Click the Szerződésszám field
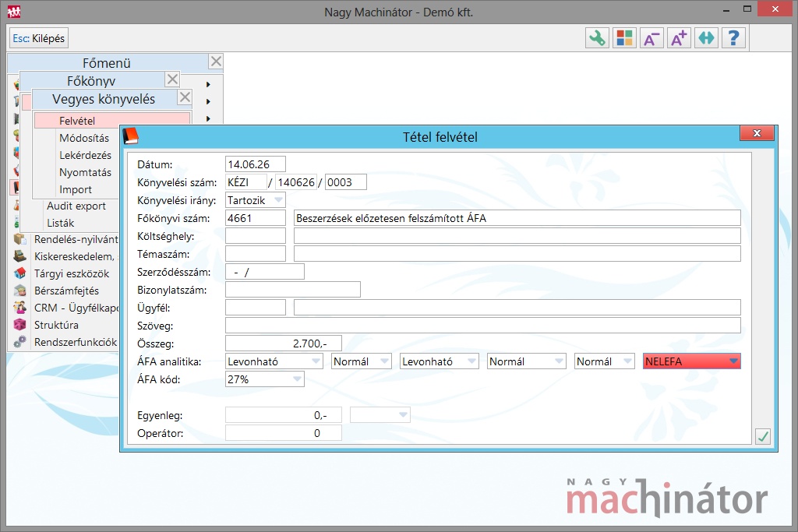798x532 pixels. (x=265, y=272)
